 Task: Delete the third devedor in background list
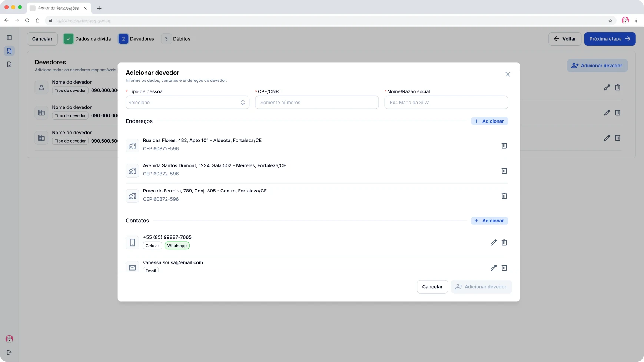617,138
